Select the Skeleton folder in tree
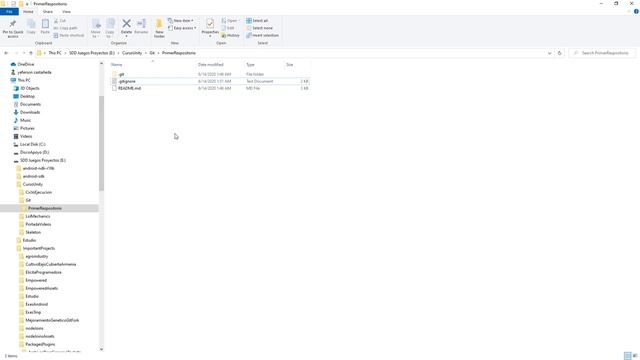640x360 pixels. 33,232
